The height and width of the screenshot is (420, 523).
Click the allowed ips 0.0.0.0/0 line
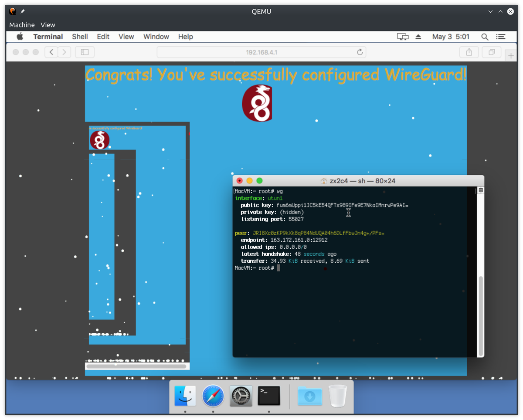pos(274,247)
